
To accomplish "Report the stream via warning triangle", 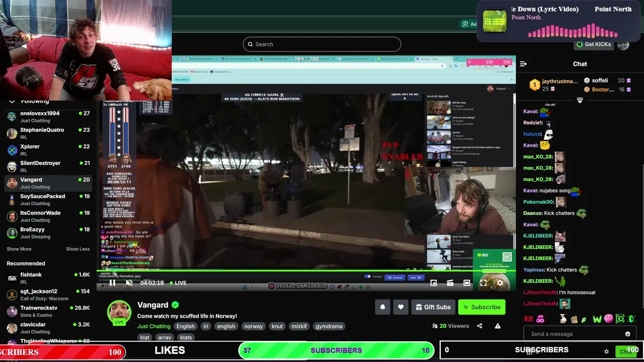I will pos(498,326).
